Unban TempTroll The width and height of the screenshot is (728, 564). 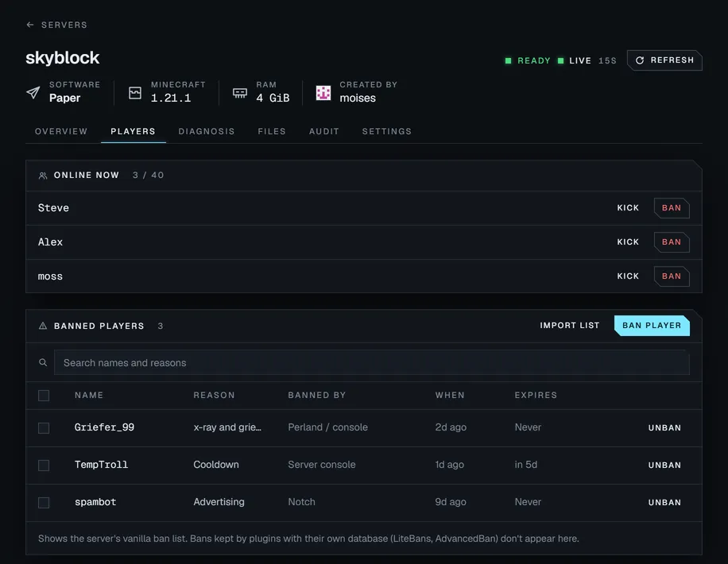coord(664,465)
